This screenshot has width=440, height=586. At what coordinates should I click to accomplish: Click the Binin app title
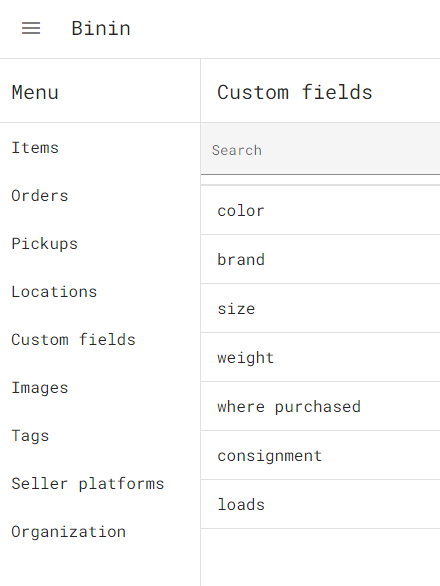tap(101, 28)
